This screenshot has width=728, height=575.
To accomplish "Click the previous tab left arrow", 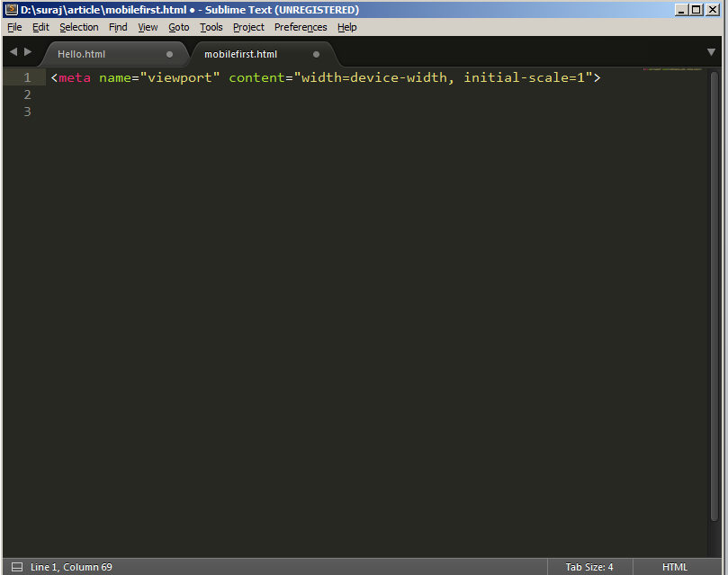I will pos(13,52).
